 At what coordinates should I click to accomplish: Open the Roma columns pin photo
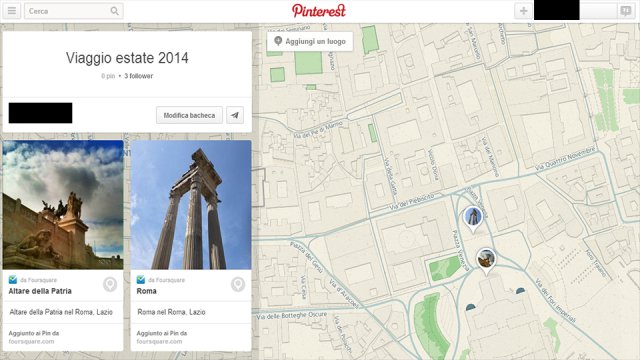point(191,204)
